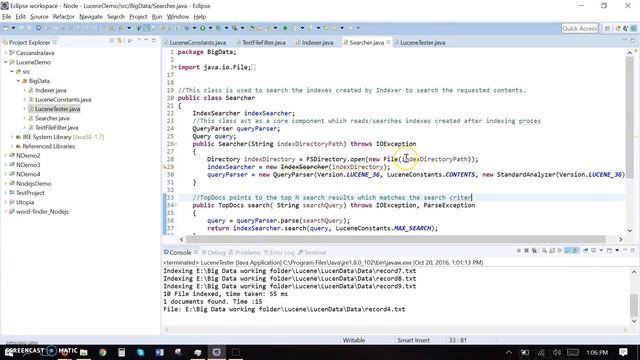Viewport: 640px width, 360px height.
Task: Open the Refactor menu
Action: pyautogui.click(x=64, y=17)
